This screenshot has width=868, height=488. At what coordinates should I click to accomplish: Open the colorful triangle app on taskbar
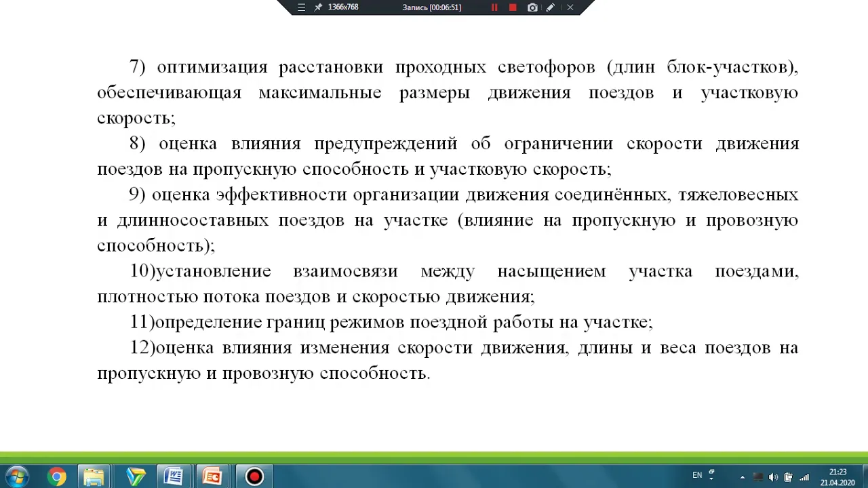[x=135, y=477]
